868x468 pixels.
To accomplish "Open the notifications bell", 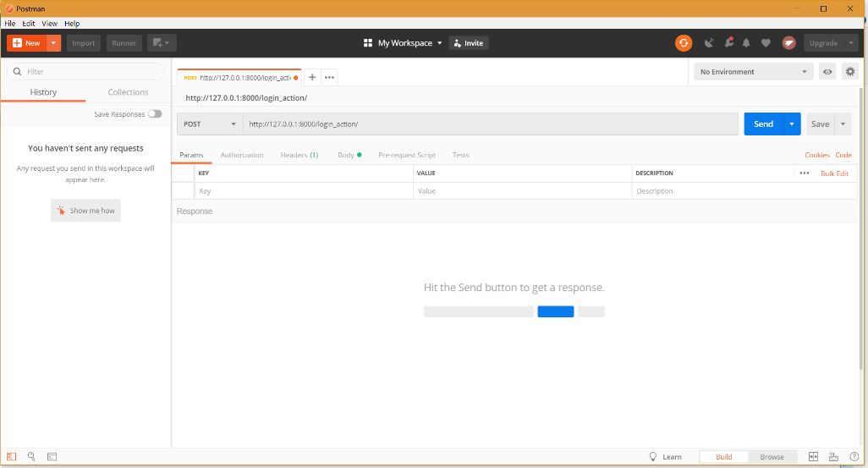I will pos(746,42).
